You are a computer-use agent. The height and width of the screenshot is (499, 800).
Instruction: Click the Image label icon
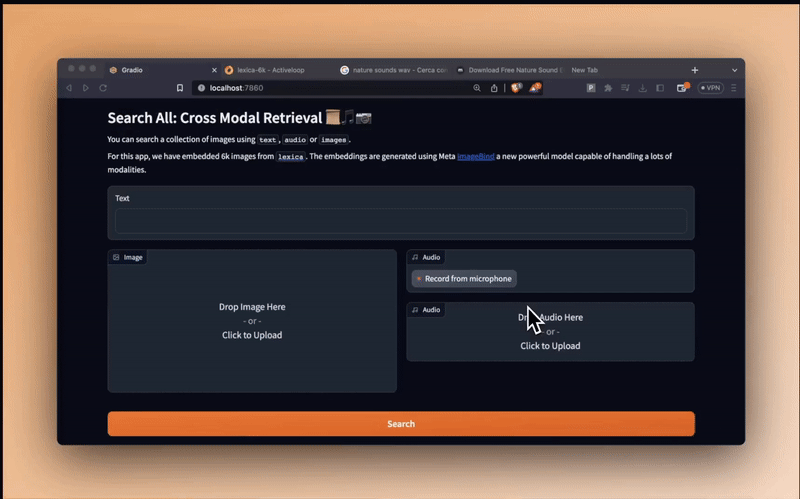pyautogui.click(x=116, y=257)
